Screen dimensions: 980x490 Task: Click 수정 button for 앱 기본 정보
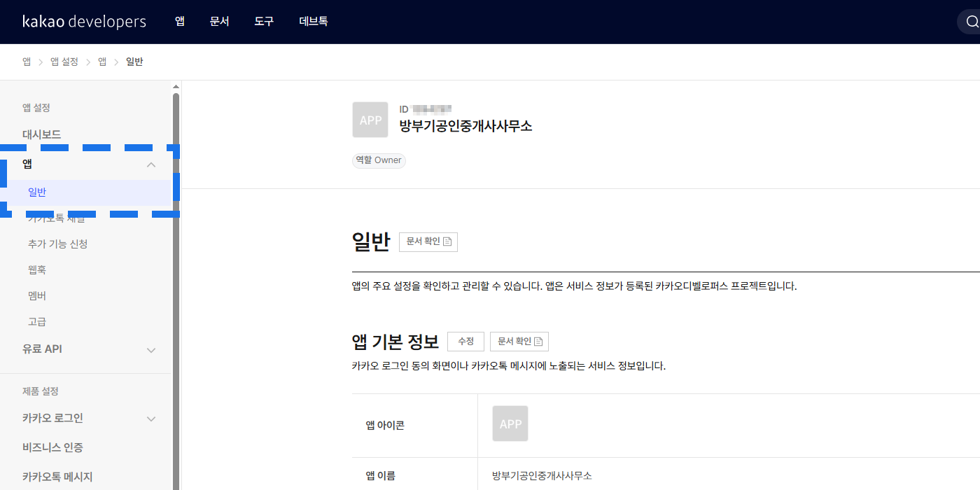(x=465, y=342)
